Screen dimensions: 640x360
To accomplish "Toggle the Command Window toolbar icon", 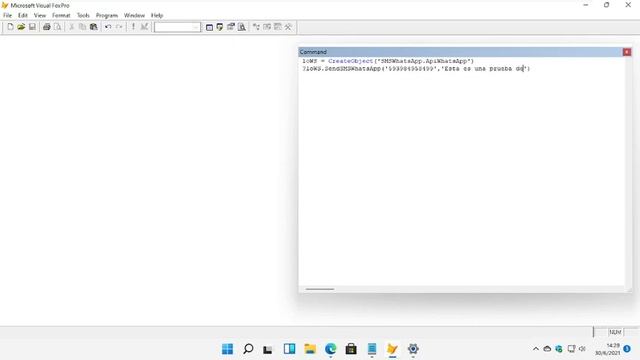I will tap(209, 27).
